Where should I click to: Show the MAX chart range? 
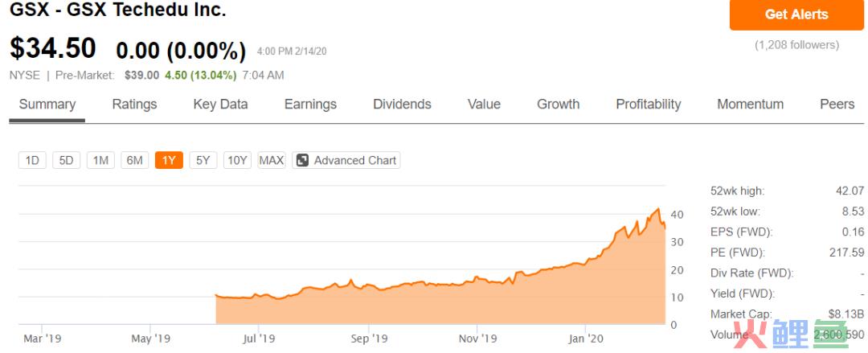(272, 160)
